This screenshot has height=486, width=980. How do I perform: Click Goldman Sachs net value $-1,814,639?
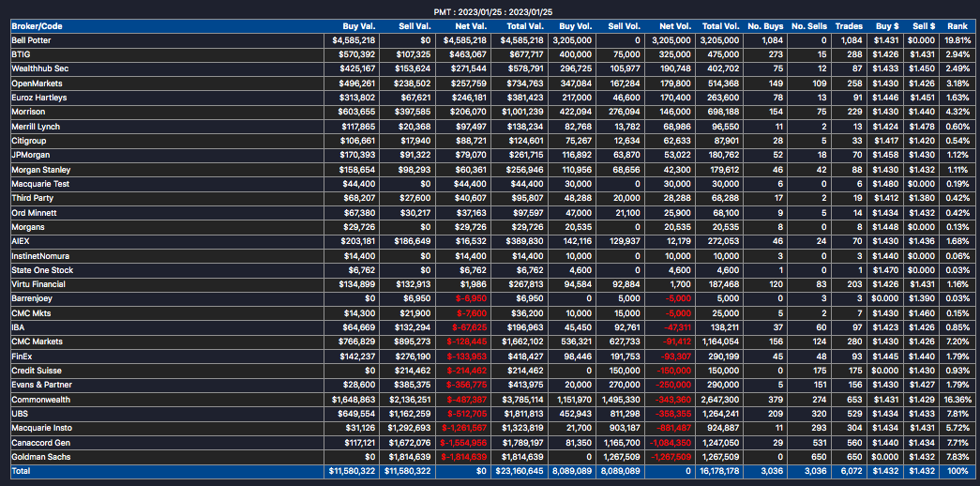[x=464, y=457]
